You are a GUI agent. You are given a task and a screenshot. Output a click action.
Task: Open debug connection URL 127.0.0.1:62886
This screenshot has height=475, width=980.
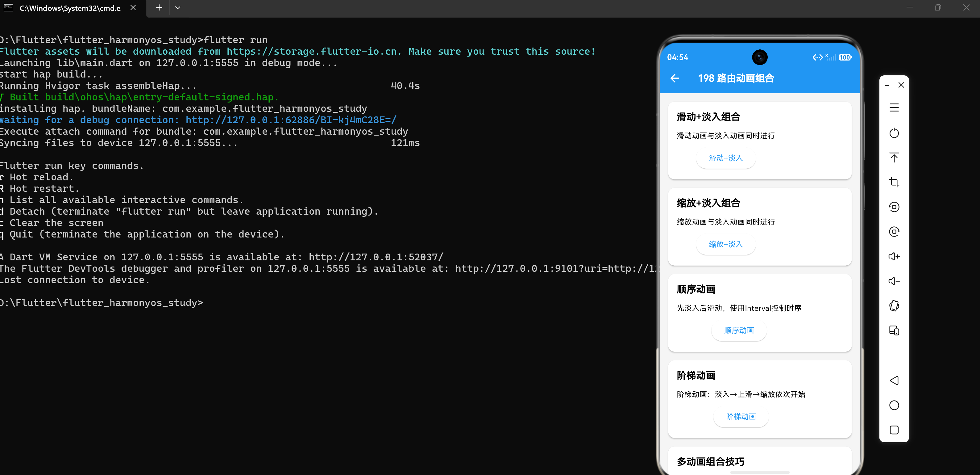point(291,120)
